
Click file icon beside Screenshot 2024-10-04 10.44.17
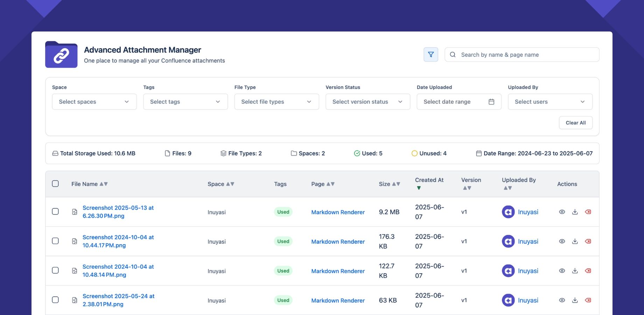75,241
